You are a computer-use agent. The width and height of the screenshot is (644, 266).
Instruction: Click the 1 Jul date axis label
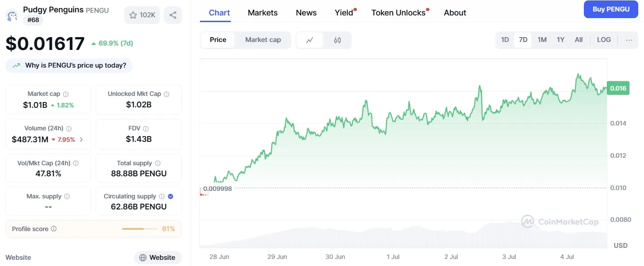pyautogui.click(x=393, y=257)
